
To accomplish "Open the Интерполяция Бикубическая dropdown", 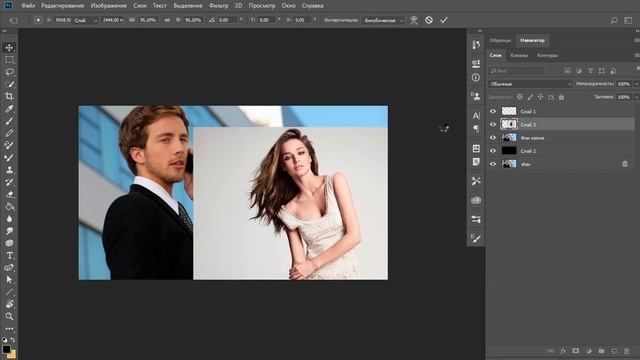I will click(x=383, y=20).
